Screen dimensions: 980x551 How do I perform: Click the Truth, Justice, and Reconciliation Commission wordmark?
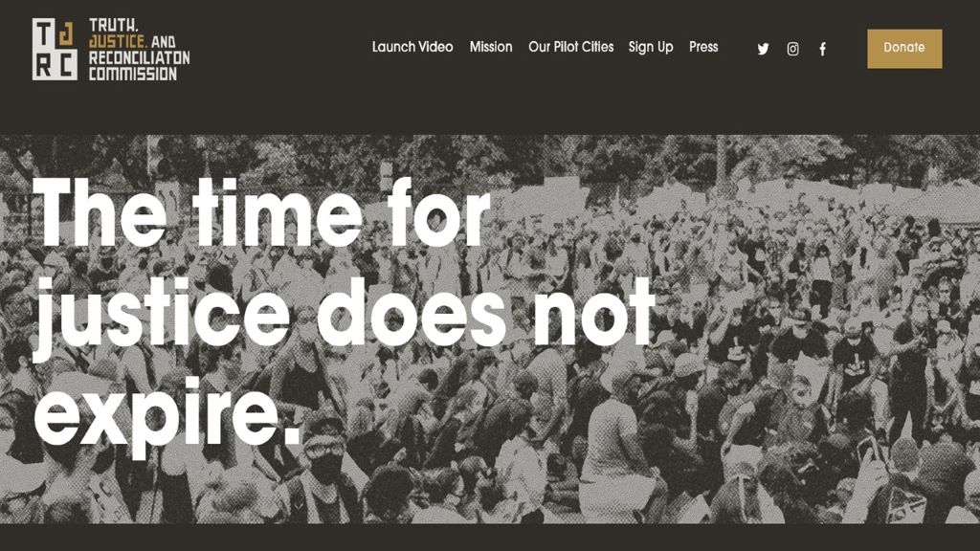tap(139, 50)
